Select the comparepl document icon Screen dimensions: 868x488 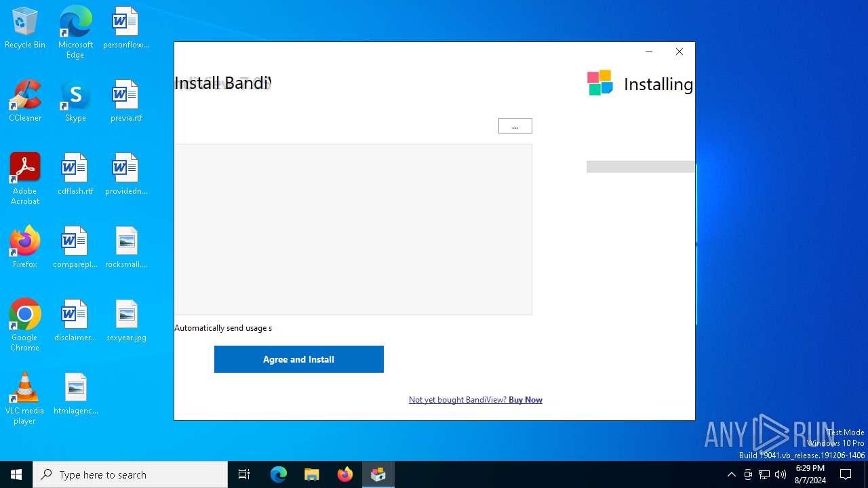(75, 248)
